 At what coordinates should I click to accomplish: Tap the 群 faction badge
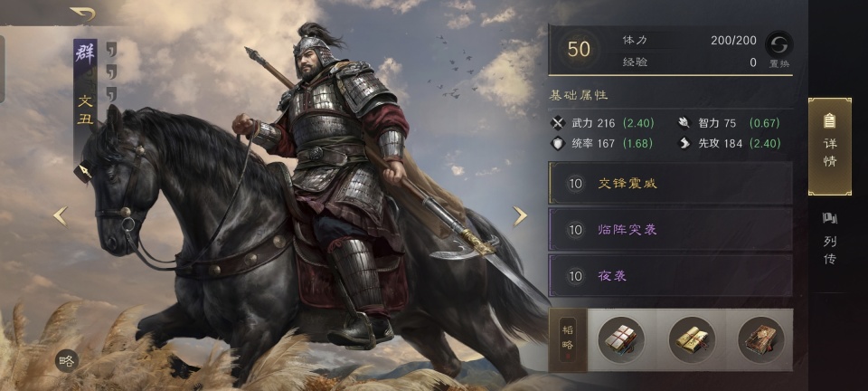pyautogui.click(x=85, y=54)
